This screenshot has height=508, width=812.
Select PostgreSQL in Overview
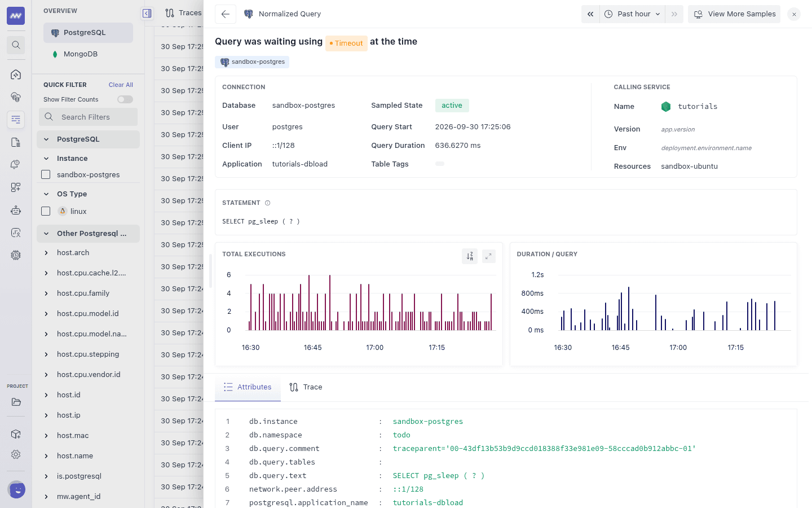[x=88, y=33]
